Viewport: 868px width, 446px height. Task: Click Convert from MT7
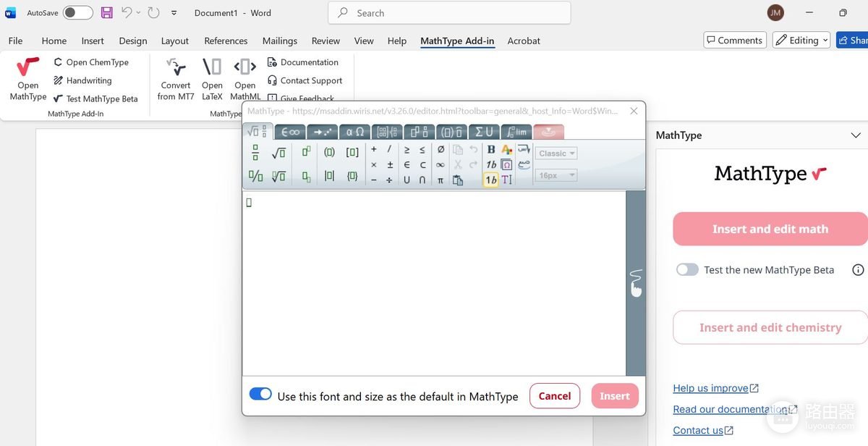176,79
